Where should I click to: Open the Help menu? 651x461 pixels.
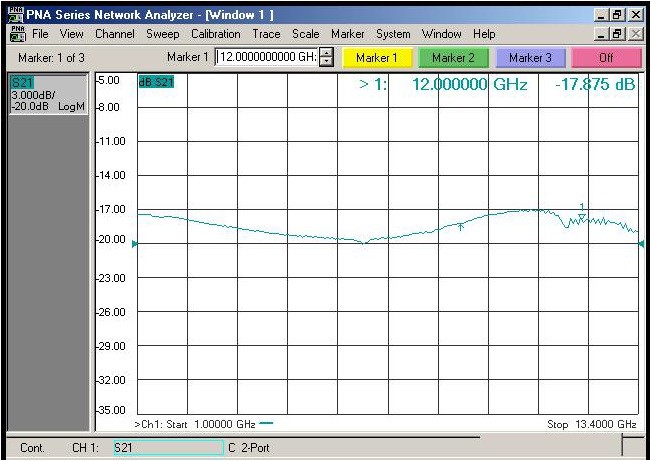(484, 34)
